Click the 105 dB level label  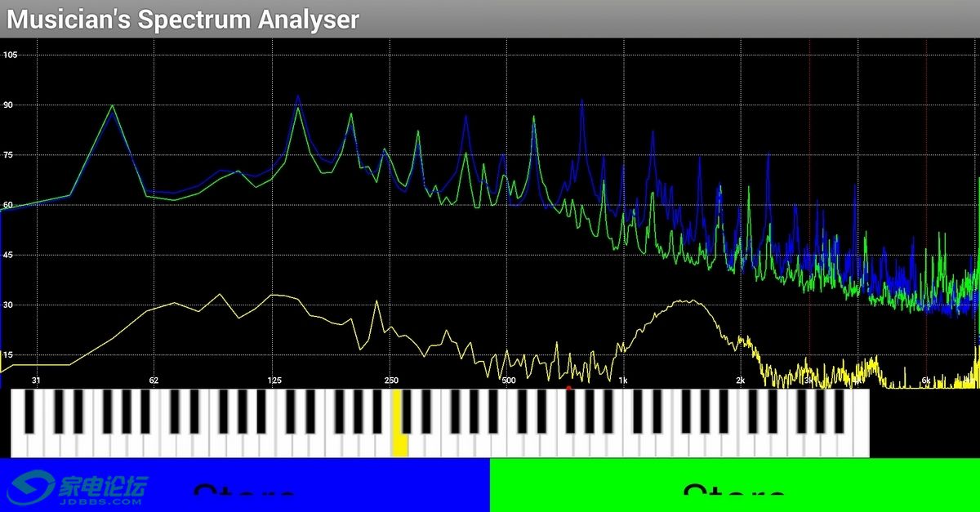pyautogui.click(x=11, y=55)
